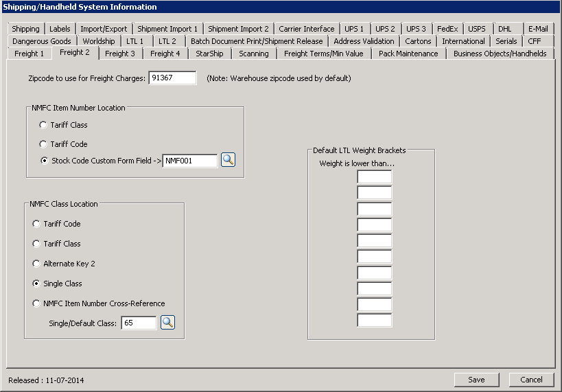562x392 pixels.
Task: Click the first LTL weight bracket field
Action: pyautogui.click(x=374, y=177)
